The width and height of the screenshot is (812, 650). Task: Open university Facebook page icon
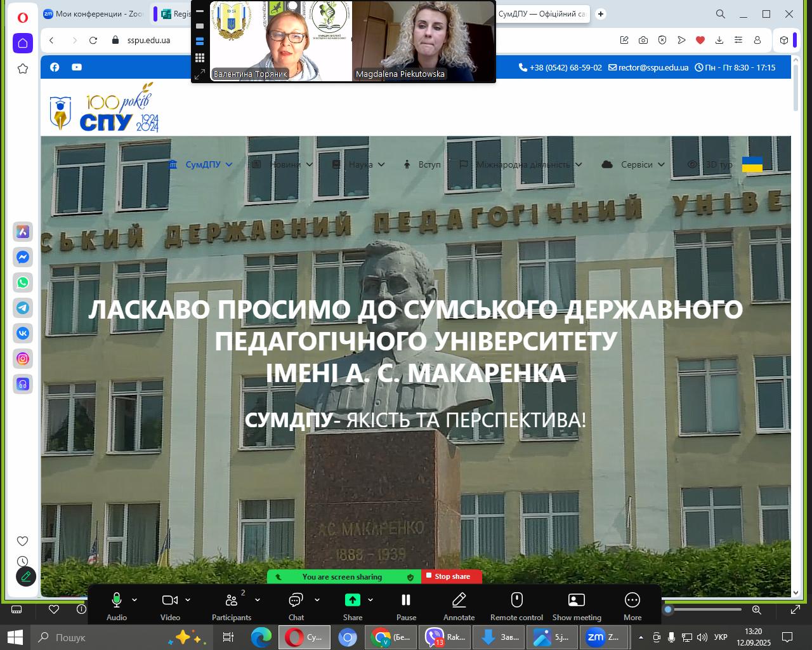tap(55, 67)
